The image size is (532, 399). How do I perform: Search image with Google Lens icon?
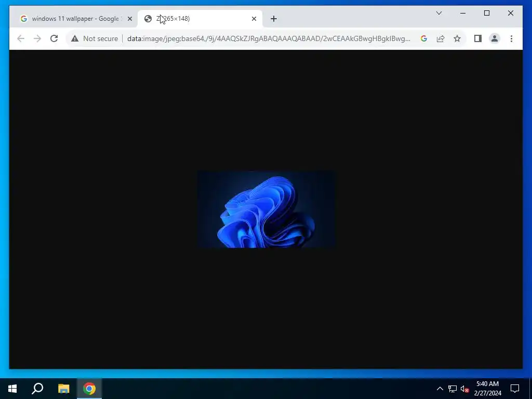(x=424, y=38)
